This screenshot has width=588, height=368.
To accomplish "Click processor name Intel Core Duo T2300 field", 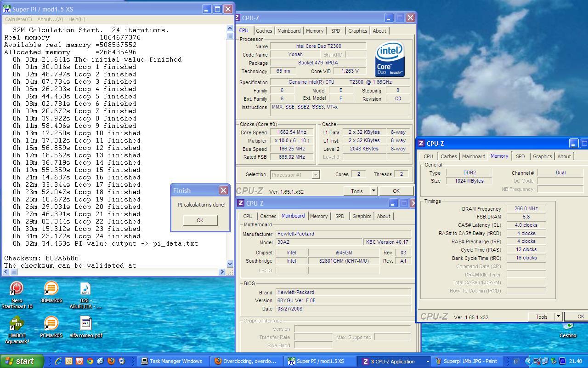I will click(318, 46).
